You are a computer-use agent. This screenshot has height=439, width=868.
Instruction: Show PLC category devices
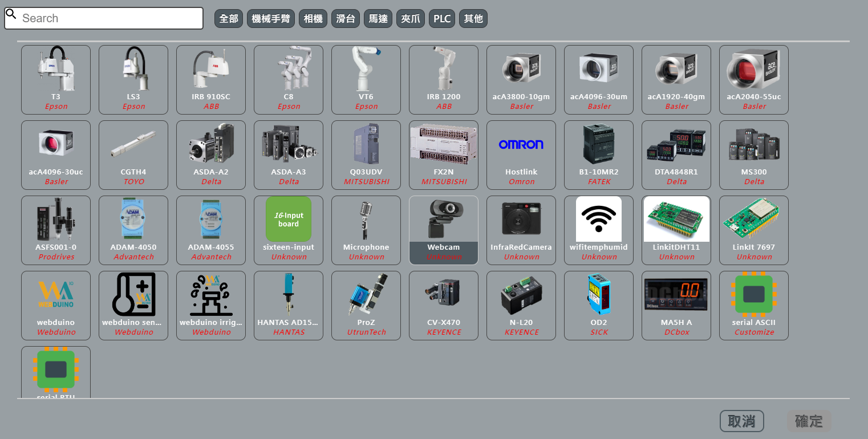[442, 19]
